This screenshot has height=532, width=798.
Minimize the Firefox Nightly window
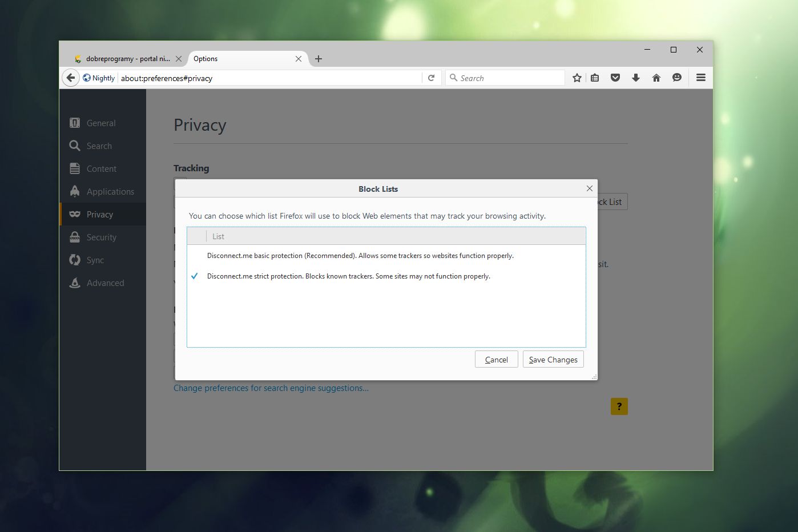(647, 50)
